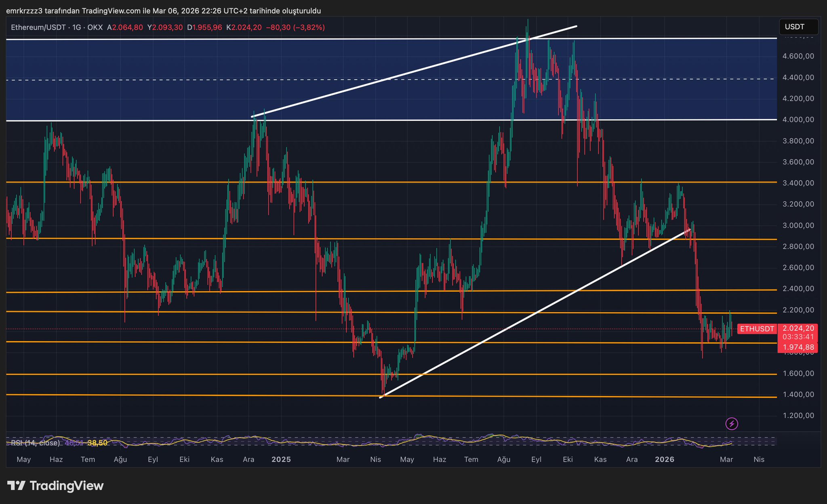Click the 2026 year label on time axis

[x=665, y=460]
